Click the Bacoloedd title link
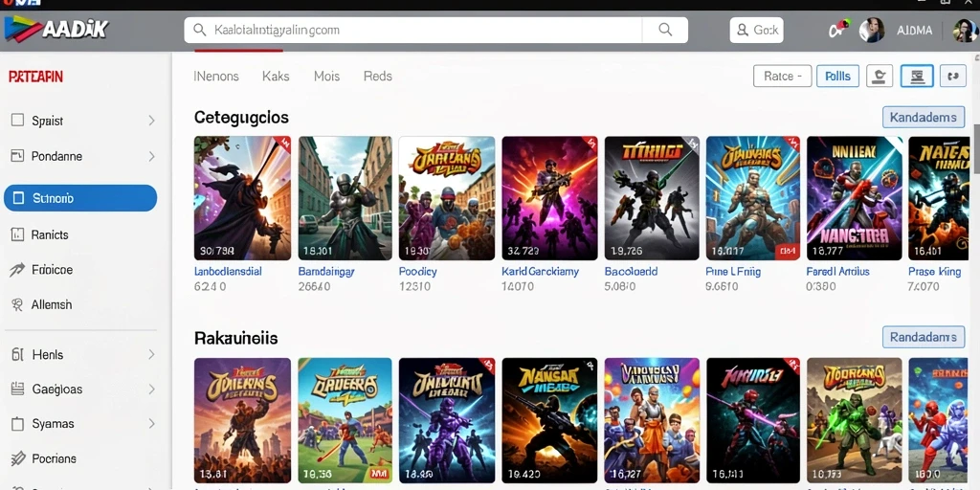 632,271
